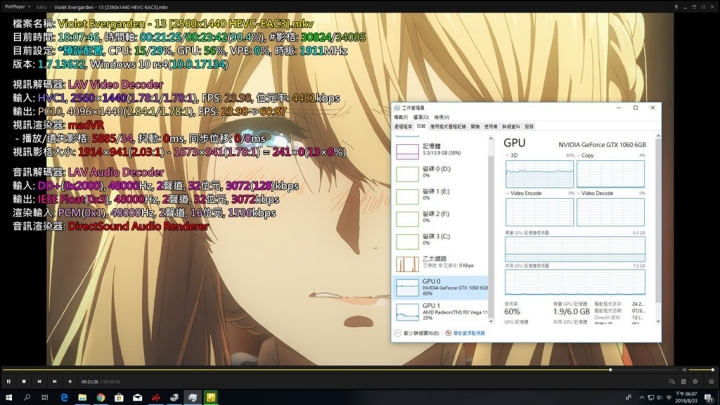Image resolution: width=720 pixels, height=405 pixels.
Task: Open Task View on taskbar
Action: click(45, 397)
